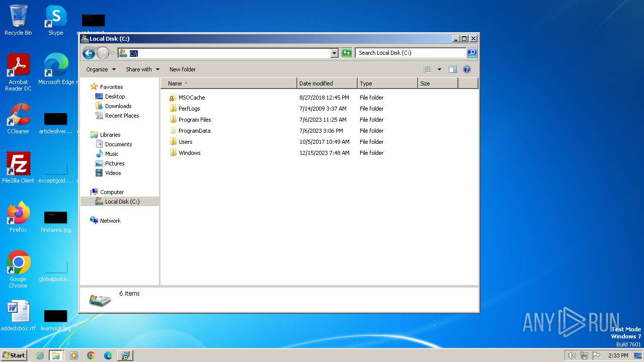Click the Forward navigation arrow in Explorer

(x=103, y=53)
